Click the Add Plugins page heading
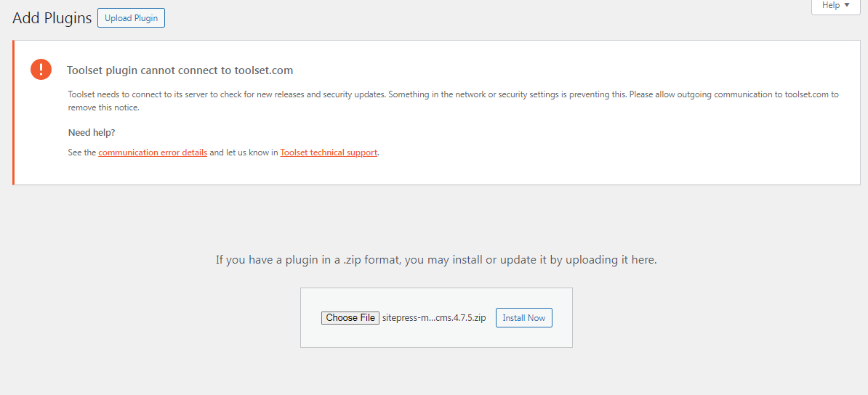 (52, 17)
